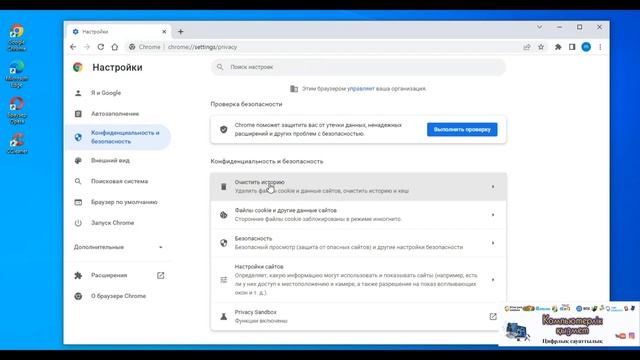Click external link icon next to Расширения
Screen dimensions: 640x360
pos(160,276)
